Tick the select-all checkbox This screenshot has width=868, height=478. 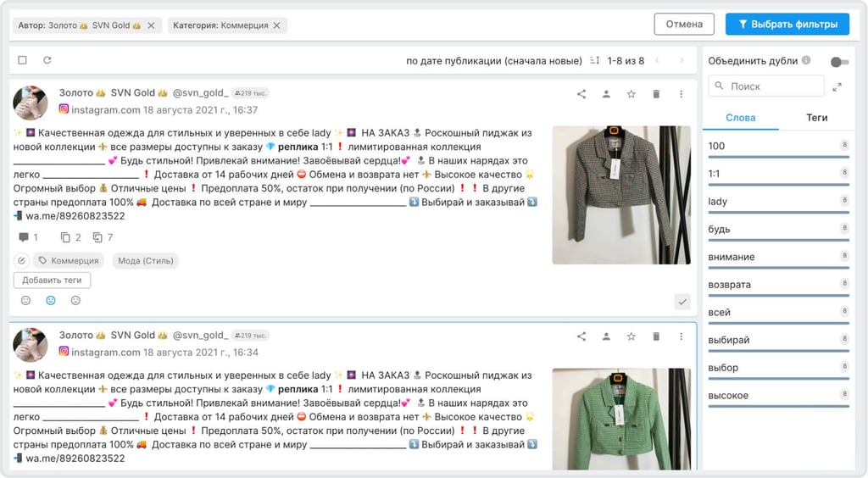click(22, 59)
